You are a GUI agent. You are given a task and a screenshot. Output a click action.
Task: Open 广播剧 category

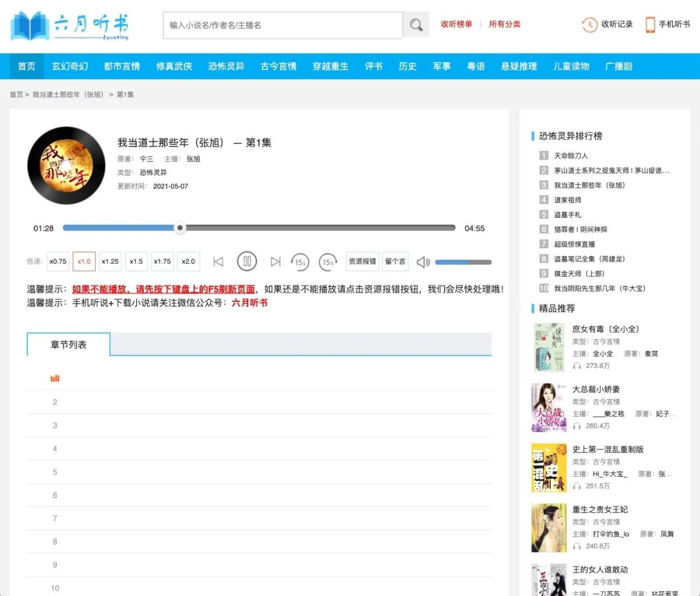coord(619,67)
